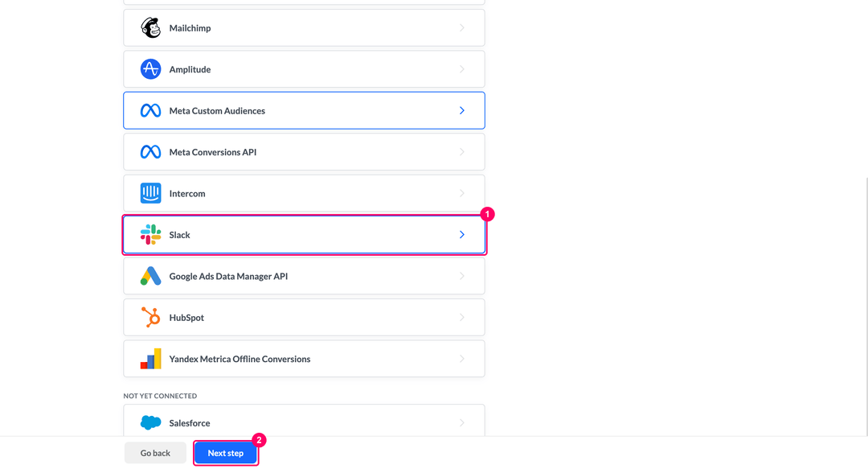Open the Yandex Metrica row chevron
The image size is (868, 469).
[x=461, y=359]
